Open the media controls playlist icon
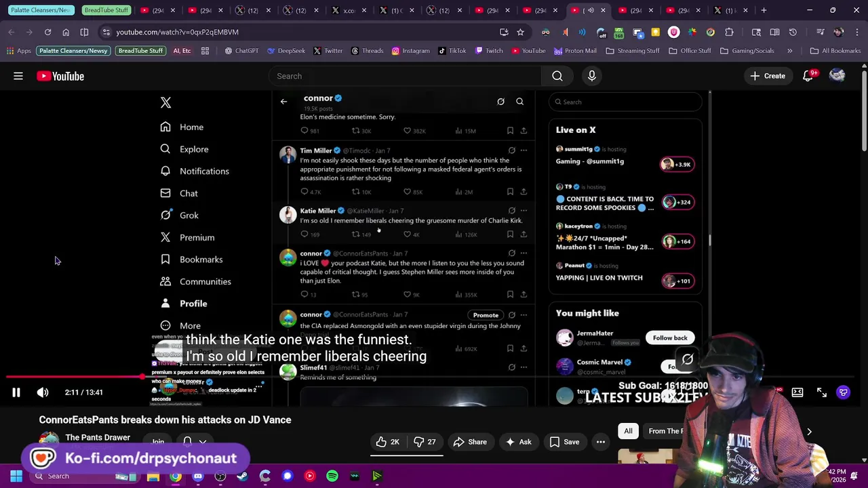The height and width of the screenshot is (488, 868). (821, 32)
